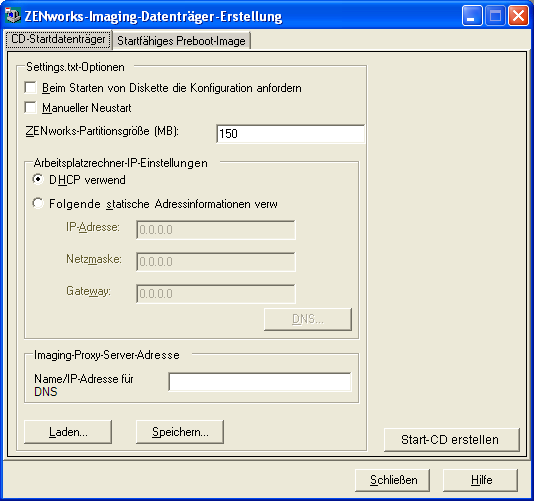Click the Netzmaske: label text
This screenshot has width=534, height=501.
coord(94,259)
